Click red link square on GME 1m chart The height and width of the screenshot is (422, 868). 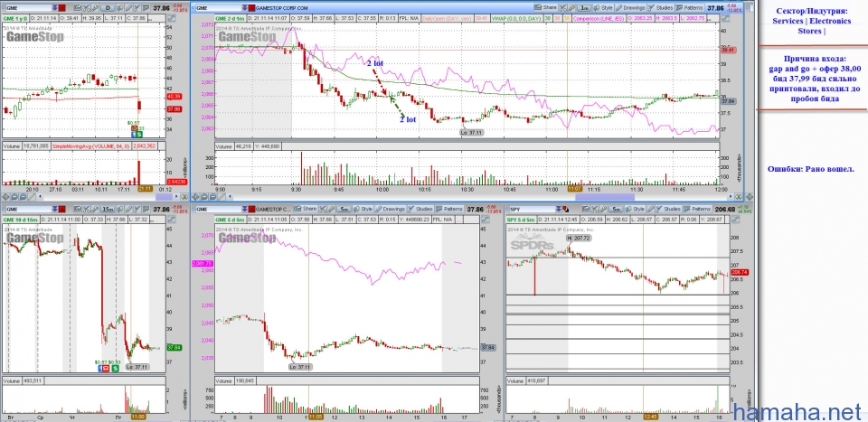(x=252, y=8)
